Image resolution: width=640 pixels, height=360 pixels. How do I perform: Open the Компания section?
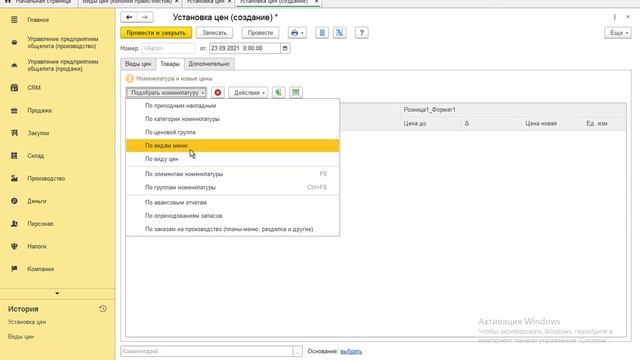pos(40,269)
